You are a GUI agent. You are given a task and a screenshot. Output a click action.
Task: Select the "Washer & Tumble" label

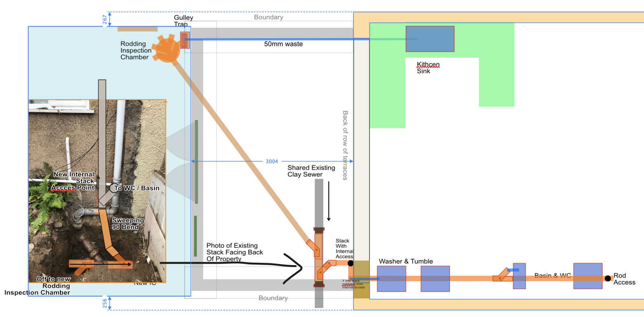406,261
